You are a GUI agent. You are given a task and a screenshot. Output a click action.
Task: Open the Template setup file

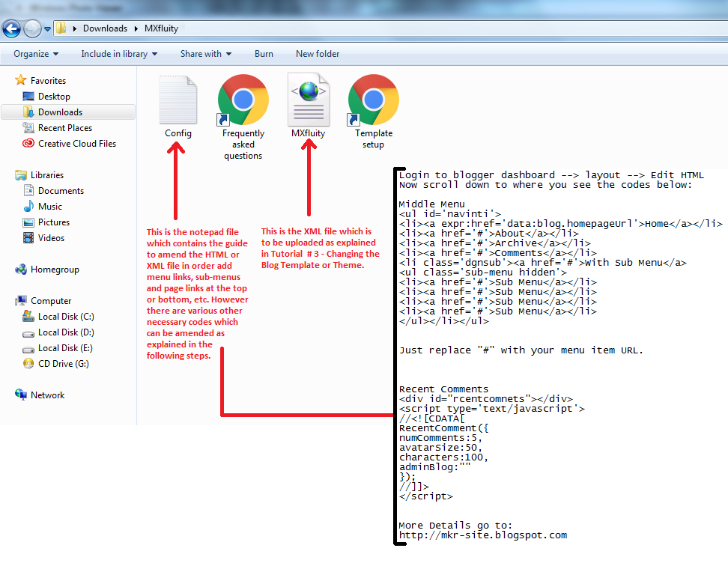(373, 100)
